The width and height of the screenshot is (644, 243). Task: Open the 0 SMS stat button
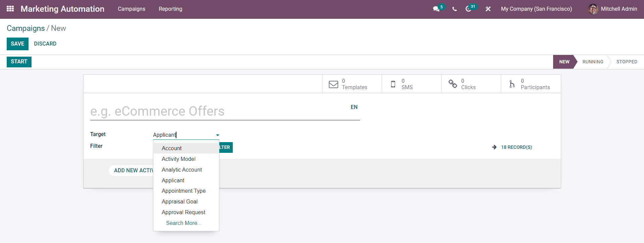coord(412,84)
